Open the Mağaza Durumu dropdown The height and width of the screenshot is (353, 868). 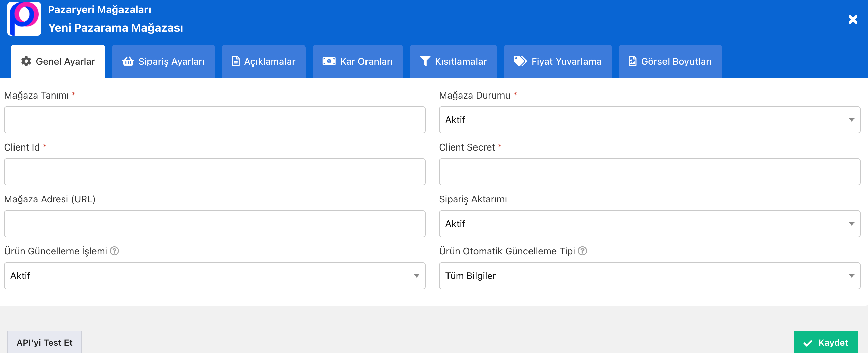pos(649,120)
